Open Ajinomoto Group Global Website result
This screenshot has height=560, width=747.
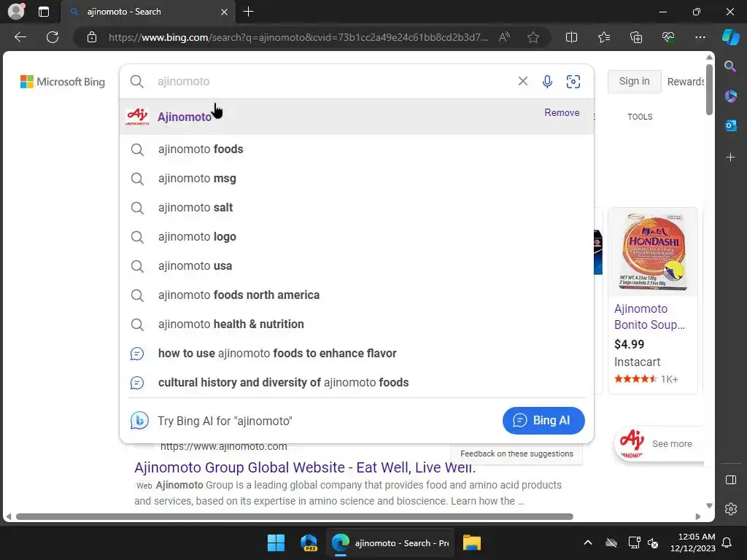tap(305, 467)
